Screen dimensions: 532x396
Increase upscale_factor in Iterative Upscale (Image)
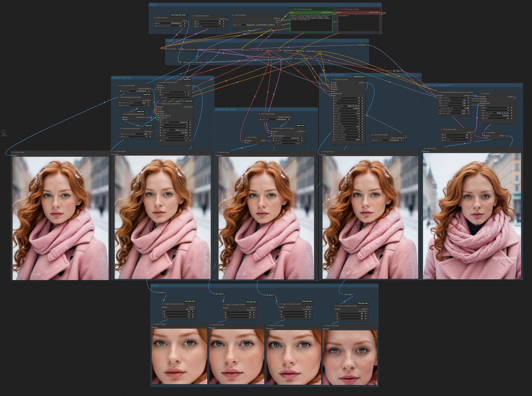pos(188,92)
